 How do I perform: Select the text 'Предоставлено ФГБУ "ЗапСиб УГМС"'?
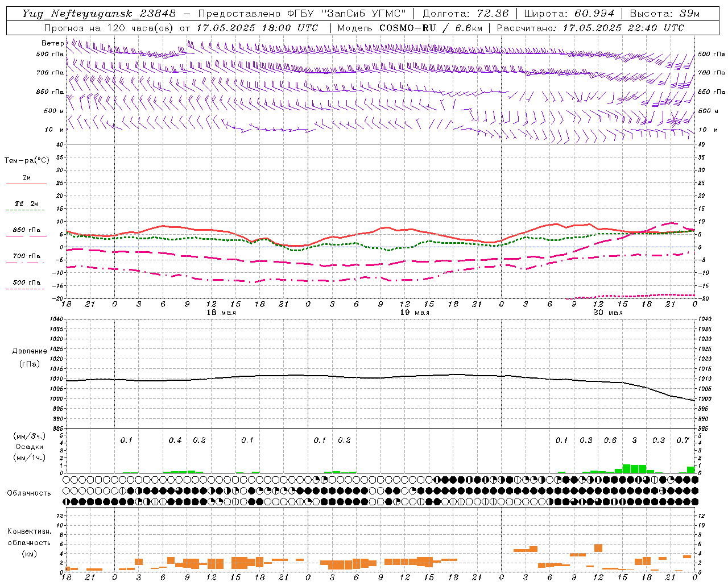(x=303, y=14)
